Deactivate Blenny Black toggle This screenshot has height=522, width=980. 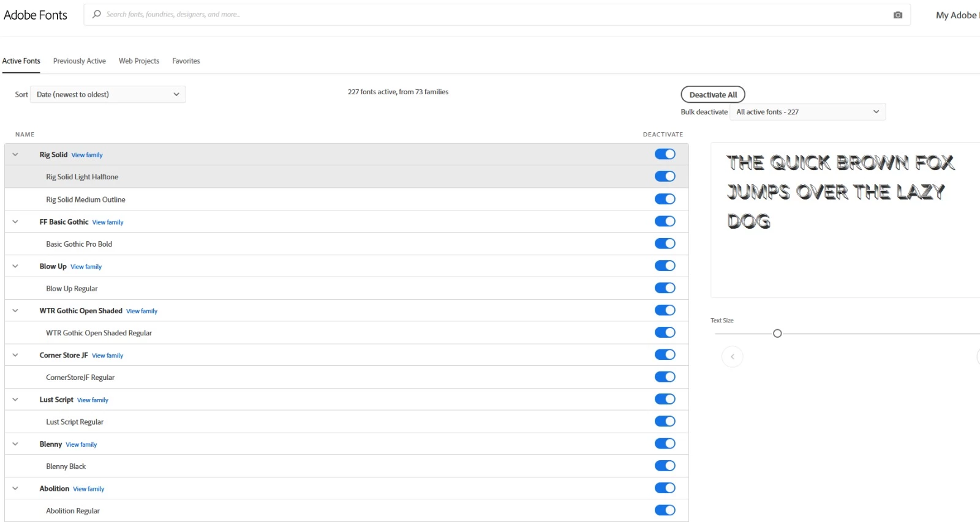[x=665, y=466]
